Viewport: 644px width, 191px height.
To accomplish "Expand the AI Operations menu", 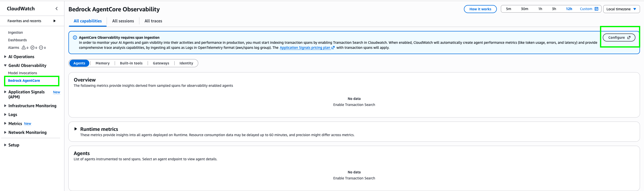I will pos(5,57).
